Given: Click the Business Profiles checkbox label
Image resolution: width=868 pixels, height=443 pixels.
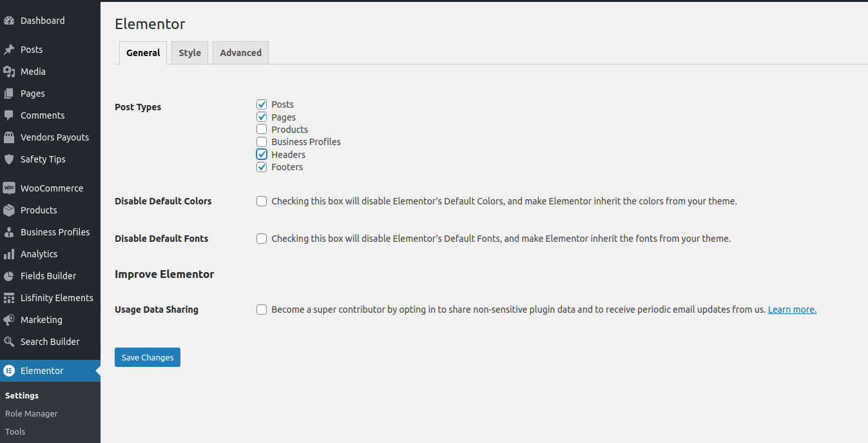Looking at the screenshot, I should point(306,142).
